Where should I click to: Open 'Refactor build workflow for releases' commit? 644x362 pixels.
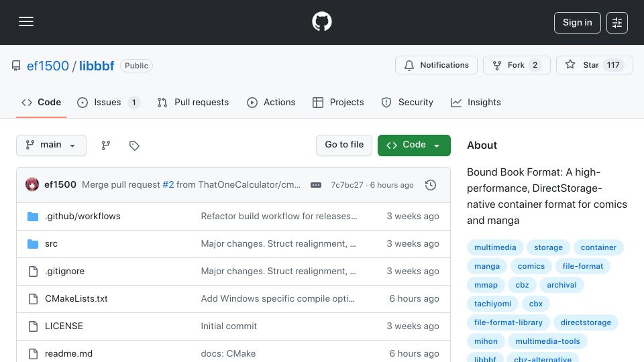click(279, 217)
